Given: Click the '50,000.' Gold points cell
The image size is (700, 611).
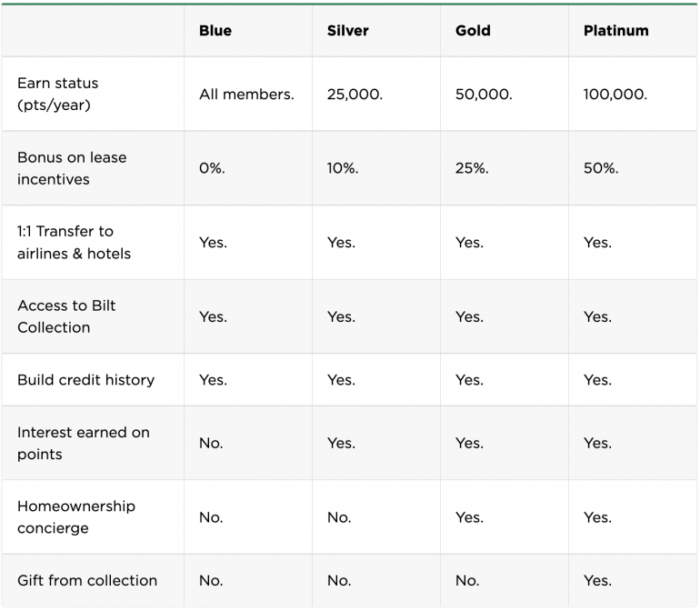Looking at the screenshot, I should click(484, 95).
